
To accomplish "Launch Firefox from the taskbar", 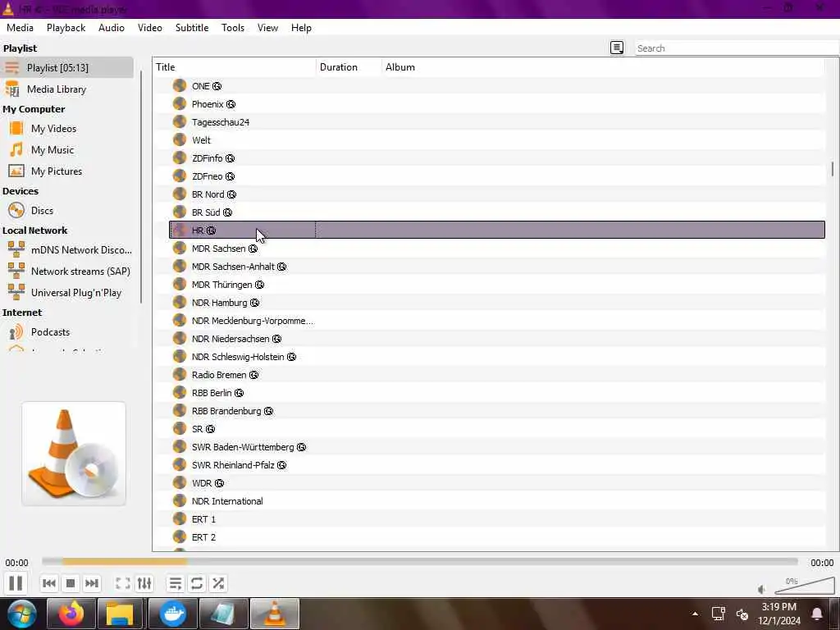I will [71, 614].
